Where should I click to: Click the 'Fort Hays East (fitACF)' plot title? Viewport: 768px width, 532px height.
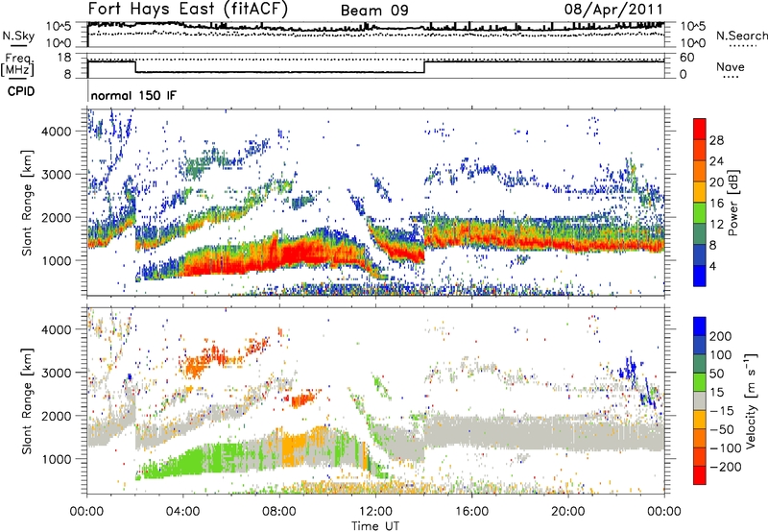pos(188,10)
